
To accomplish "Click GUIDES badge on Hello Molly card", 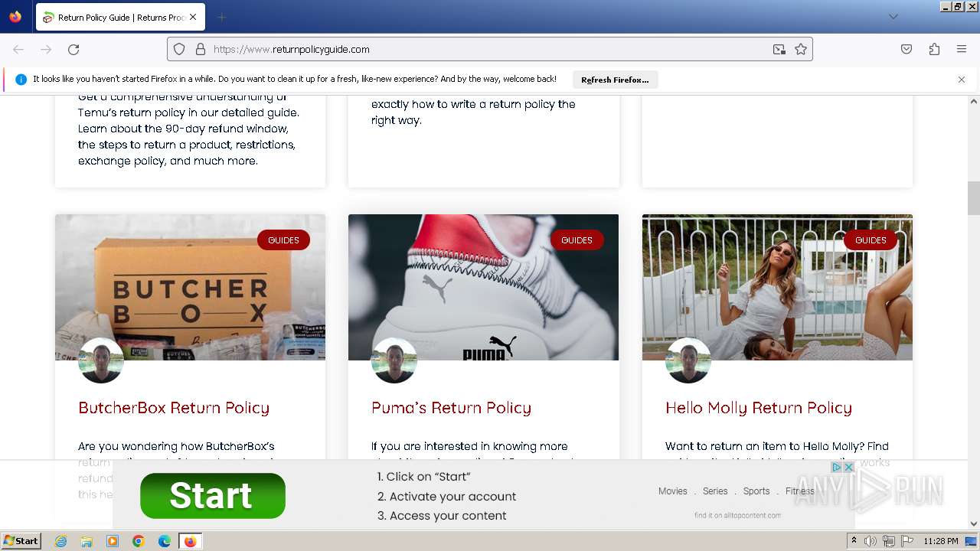I will 871,240.
